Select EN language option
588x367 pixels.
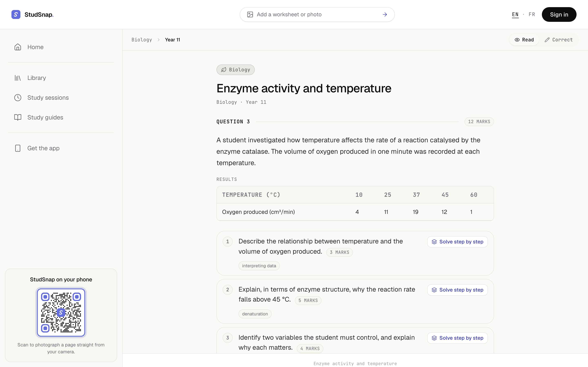click(515, 14)
